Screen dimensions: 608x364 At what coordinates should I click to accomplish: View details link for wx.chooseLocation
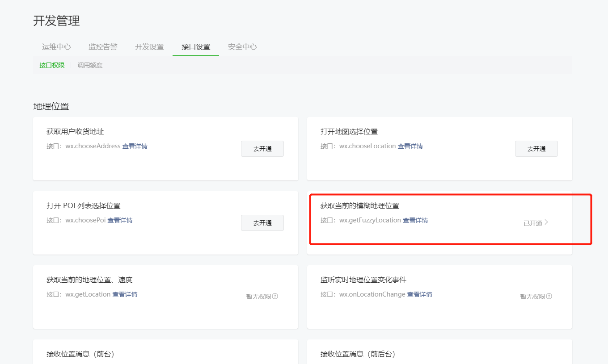pyautogui.click(x=410, y=146)
